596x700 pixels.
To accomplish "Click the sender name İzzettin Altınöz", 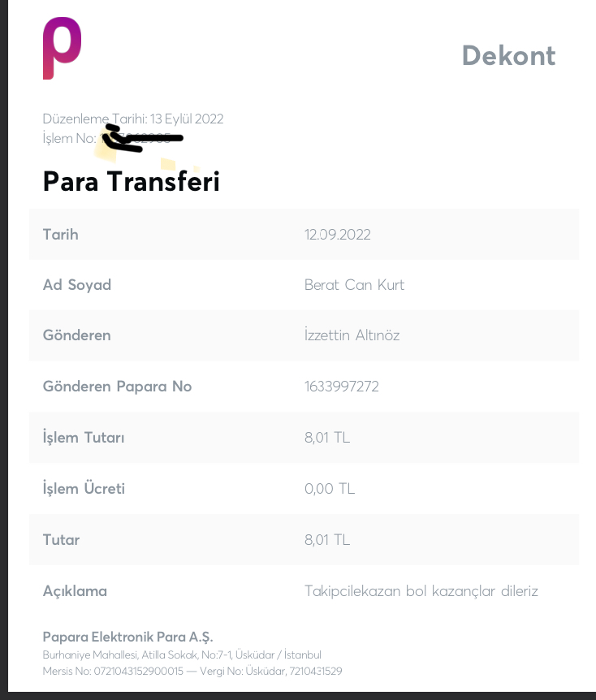I will click(352, 335).
